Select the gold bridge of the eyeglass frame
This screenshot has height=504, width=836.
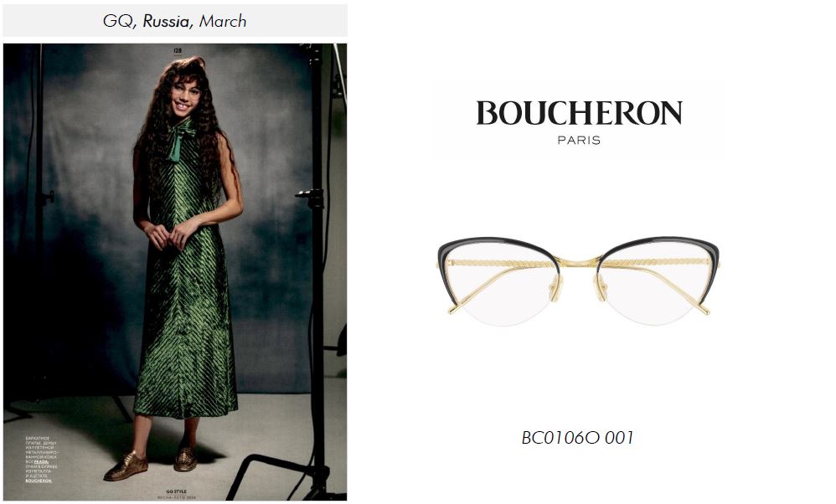pos(579,262)
